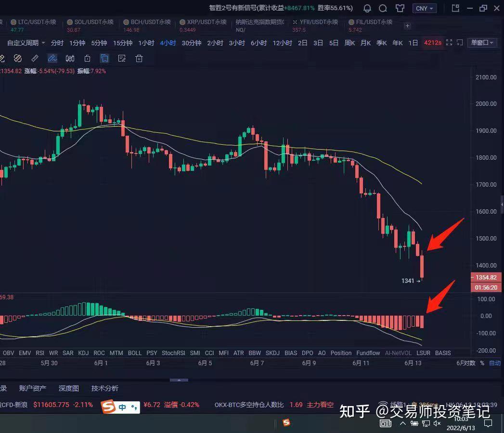Open the touch keyboard tray icon
The image size is (504, 433).
coord(386,423)
